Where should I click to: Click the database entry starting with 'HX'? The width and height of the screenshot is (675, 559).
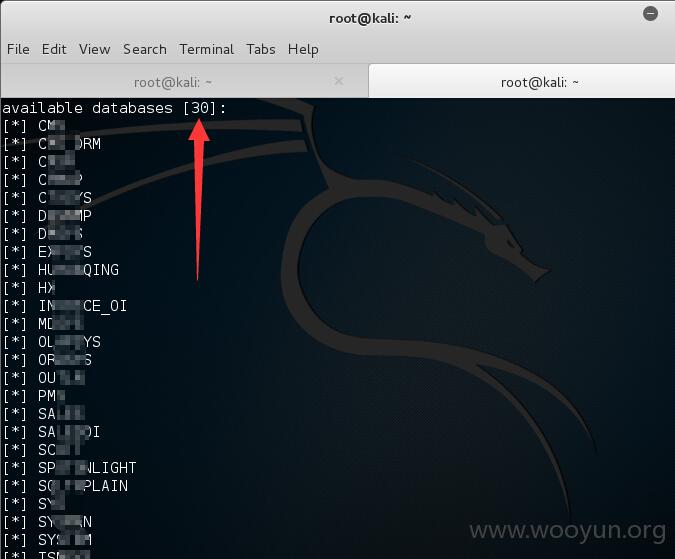[29, 288]
